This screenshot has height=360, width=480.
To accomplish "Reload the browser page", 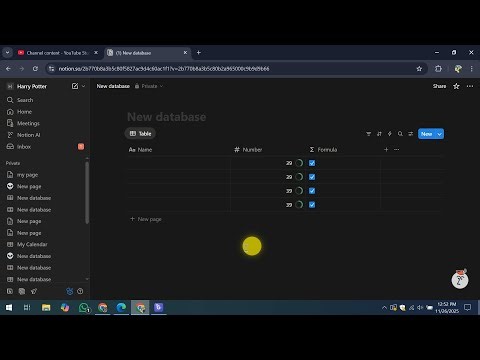I will [x=35, y=69].
